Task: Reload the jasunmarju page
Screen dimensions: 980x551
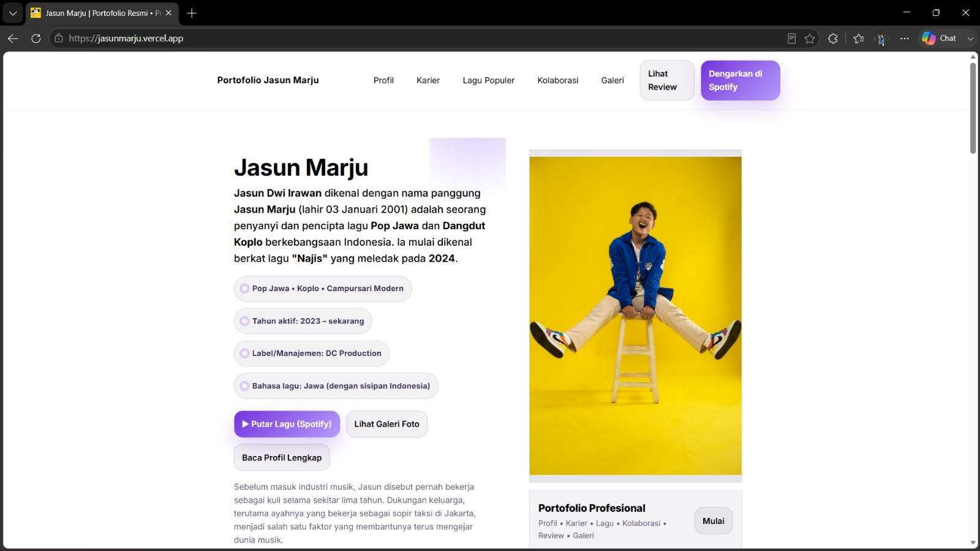Action: pos(36,38)
